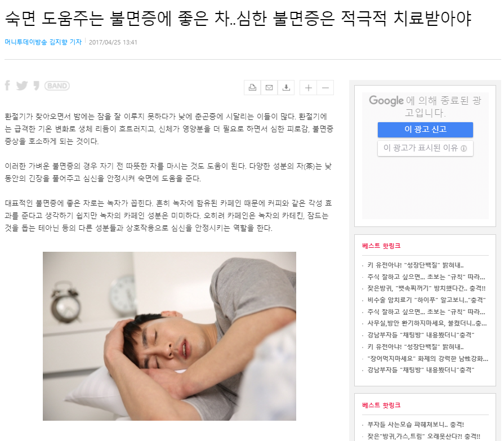Click the KakaoStory share icon
Viewport: 504px width, 441px height.
point(36,86)
